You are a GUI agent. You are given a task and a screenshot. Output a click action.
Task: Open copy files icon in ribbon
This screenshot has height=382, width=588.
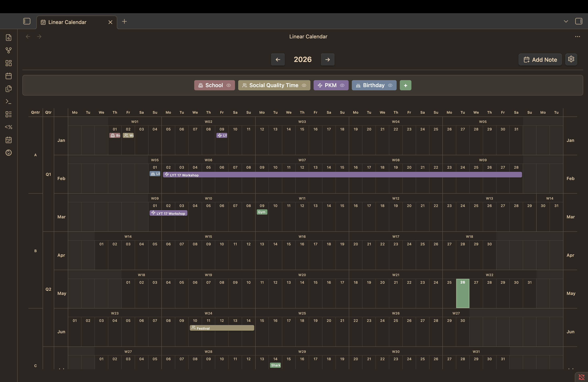pyautogui.click(x=9, y=89)
